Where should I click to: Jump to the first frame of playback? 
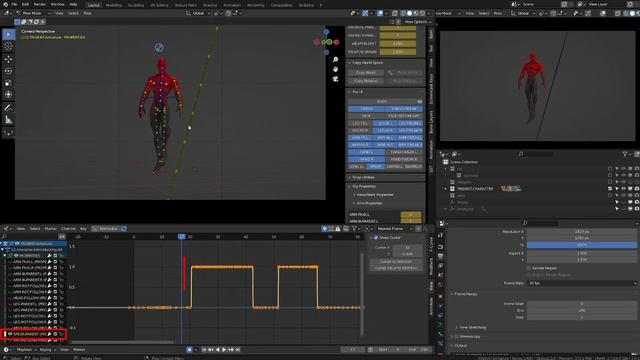point(204,350)
